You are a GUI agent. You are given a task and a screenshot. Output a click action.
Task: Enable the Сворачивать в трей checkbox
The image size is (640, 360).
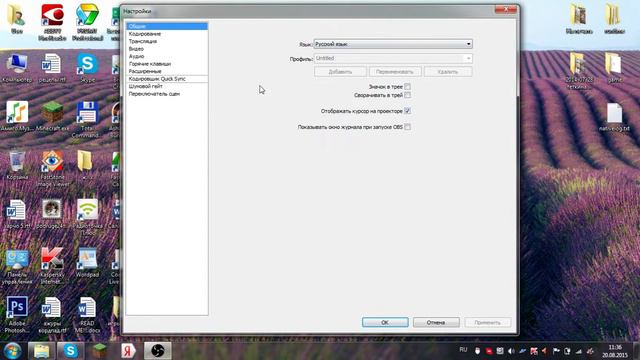pyautogui.click(x=407, y=95)
